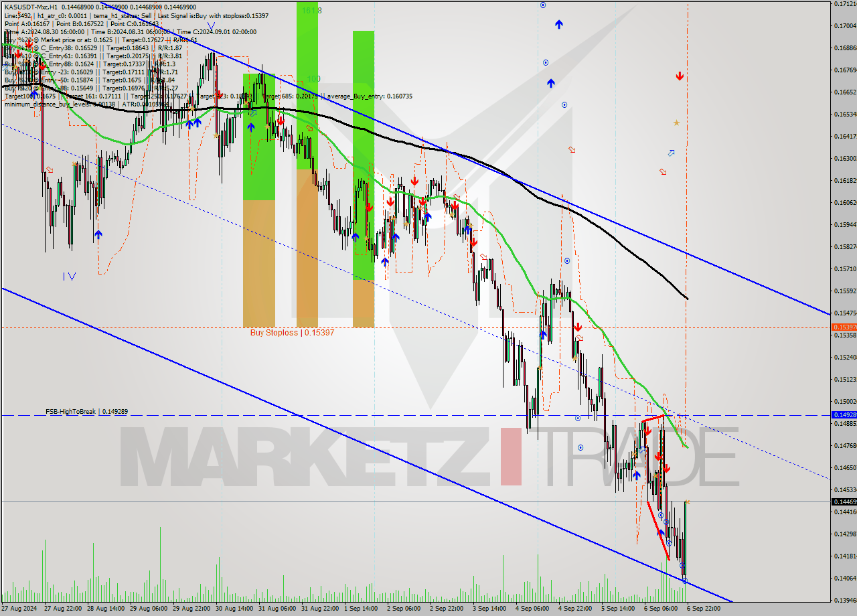857x616 pixels.
Task: Click the 0.16300 price axis value
Action: 845,159
